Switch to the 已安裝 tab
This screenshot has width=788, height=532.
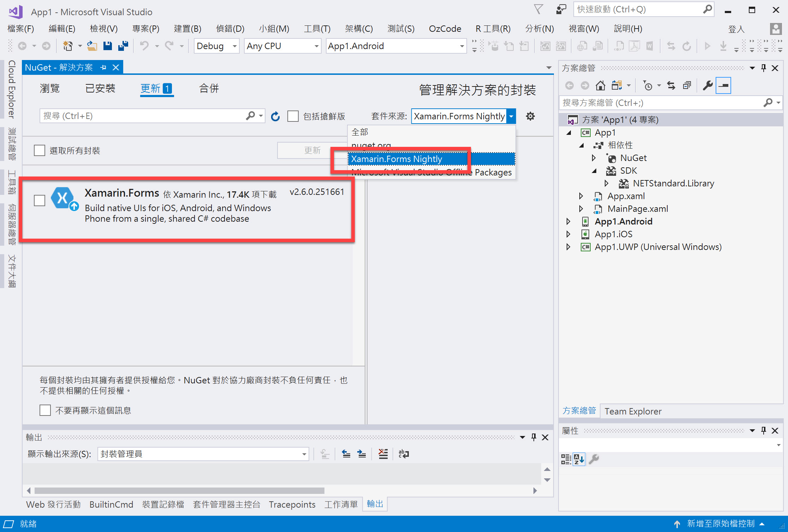[x=100, y=88]
